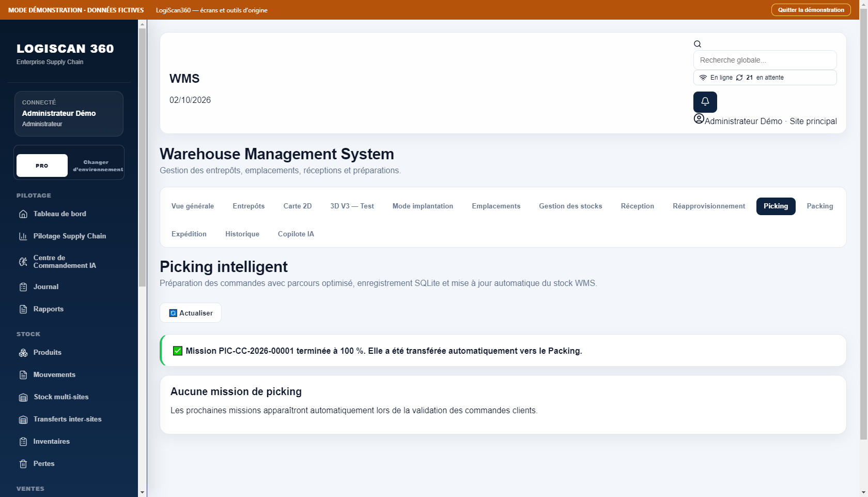Focus the Recherche globale input field
868x497 pixels.
pyautogui.click(x=765, y=60)
